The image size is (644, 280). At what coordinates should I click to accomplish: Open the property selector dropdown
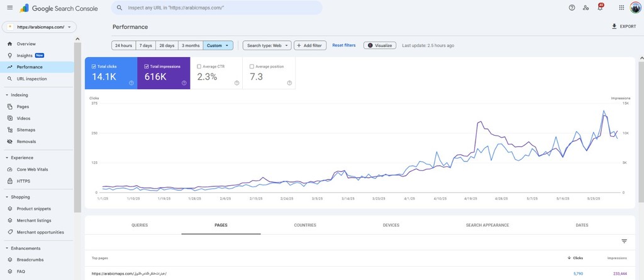[40, 27]
